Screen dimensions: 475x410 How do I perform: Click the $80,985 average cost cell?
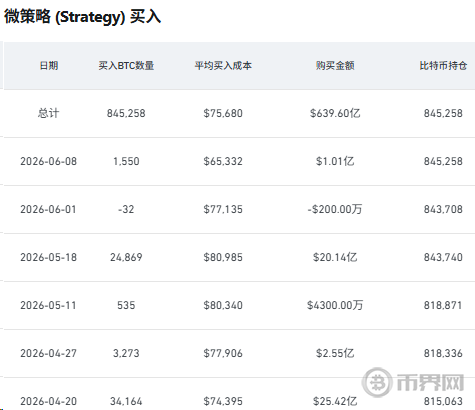(x=223, y=257)
